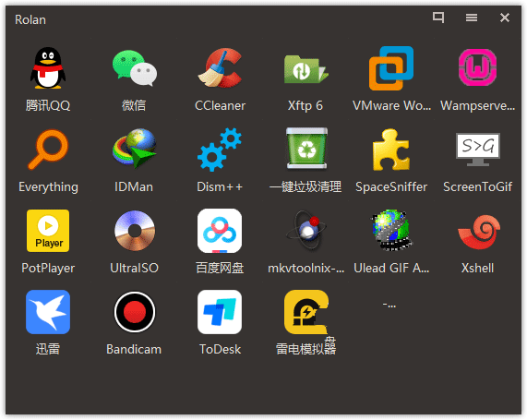
Task: Open the pink Wampserver icon
Action: point(477,67)
